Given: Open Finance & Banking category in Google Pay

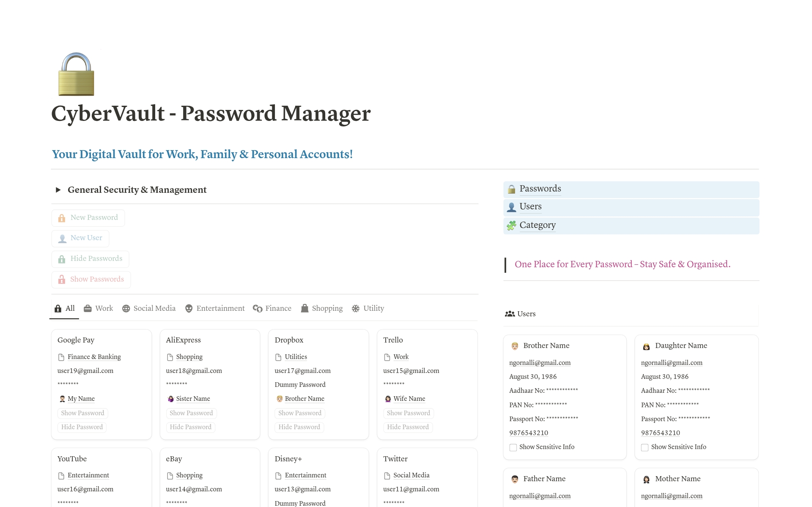Looking at the screenshot, I should 94,357.
